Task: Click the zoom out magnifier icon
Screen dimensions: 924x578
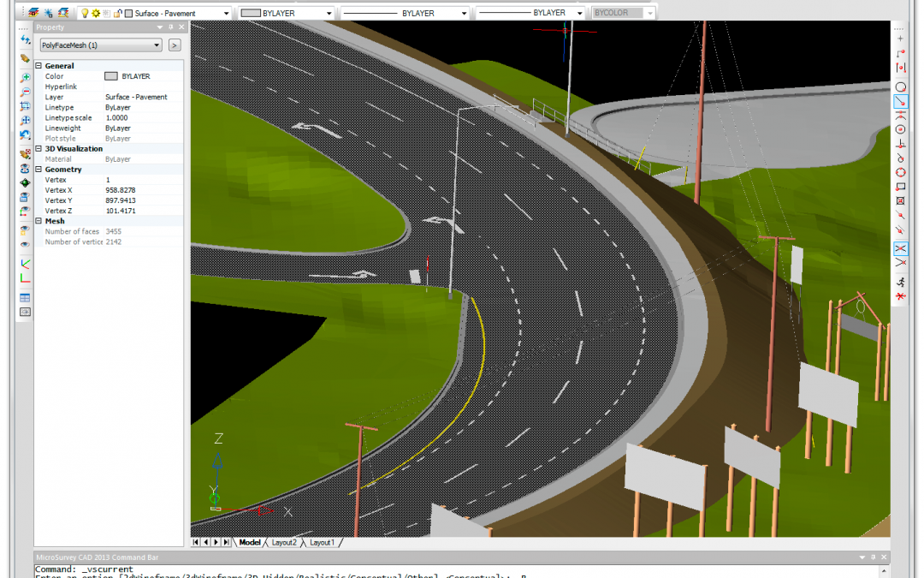Action: point(26,92)
